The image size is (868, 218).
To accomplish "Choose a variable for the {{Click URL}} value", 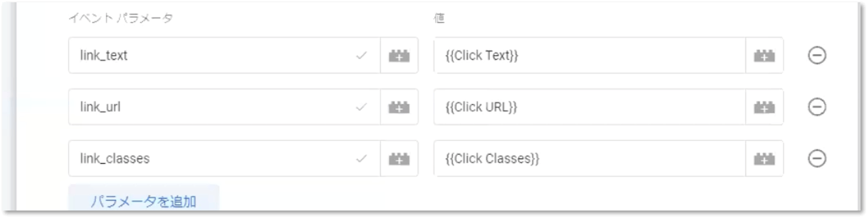I will tap(764, 107).
